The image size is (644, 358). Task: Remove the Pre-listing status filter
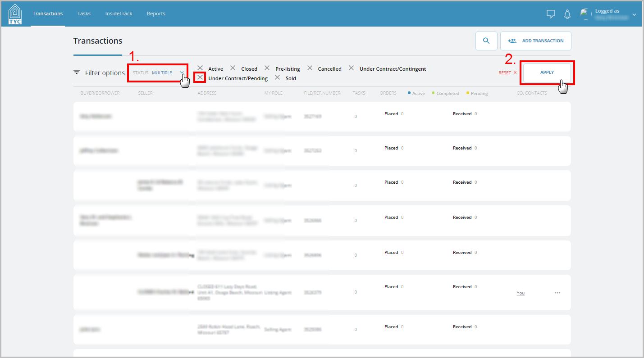(267, 68)
